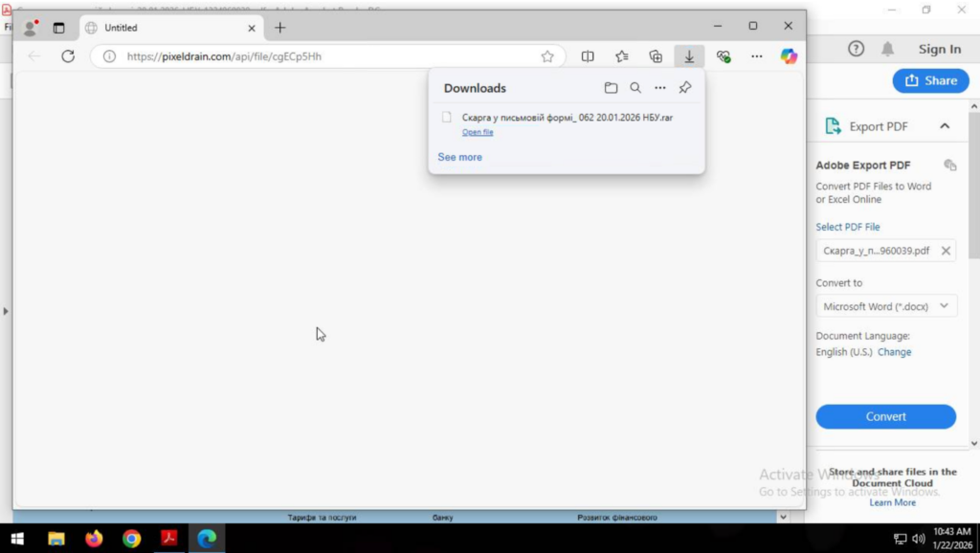The image size is (980, 553).
Task: Collapse the Export PDF panel
Action: [945, 126]
